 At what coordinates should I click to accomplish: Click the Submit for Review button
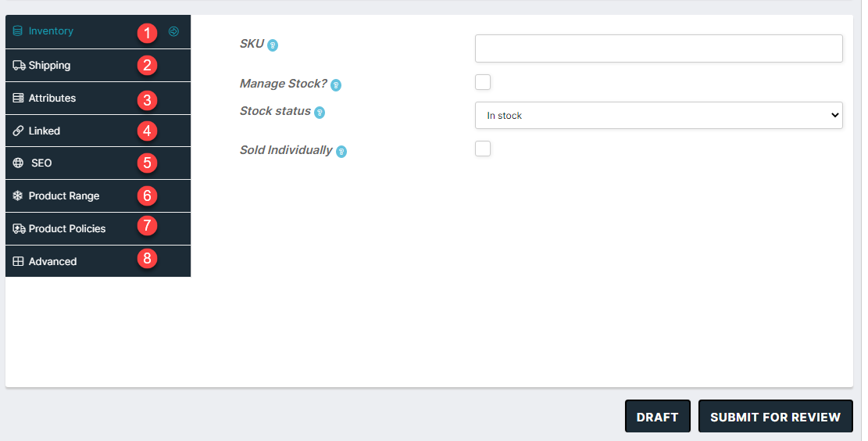pyautogui.click(x=776, y=417)
